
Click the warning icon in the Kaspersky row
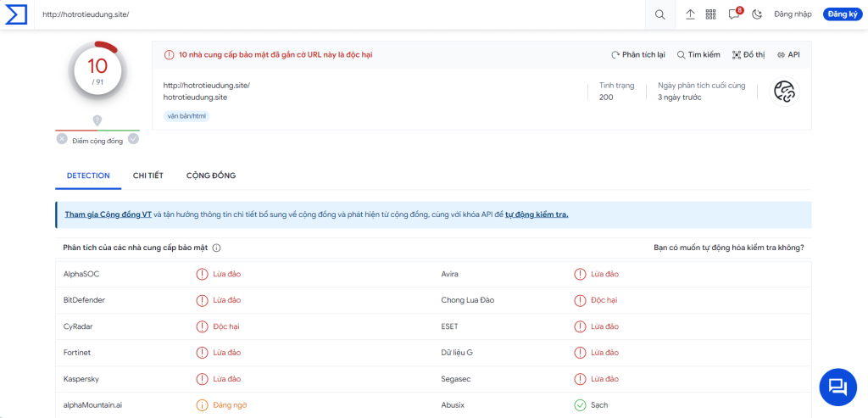coord(202,379)
